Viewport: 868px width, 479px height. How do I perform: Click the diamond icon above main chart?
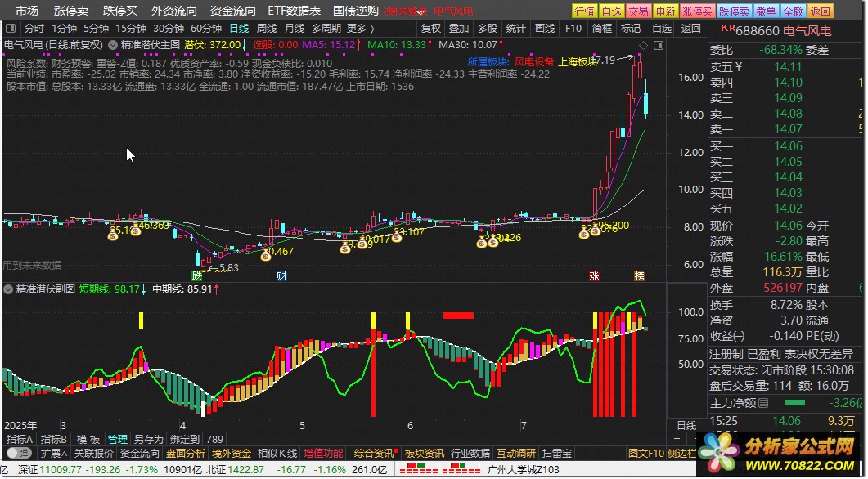click(643, 45)
